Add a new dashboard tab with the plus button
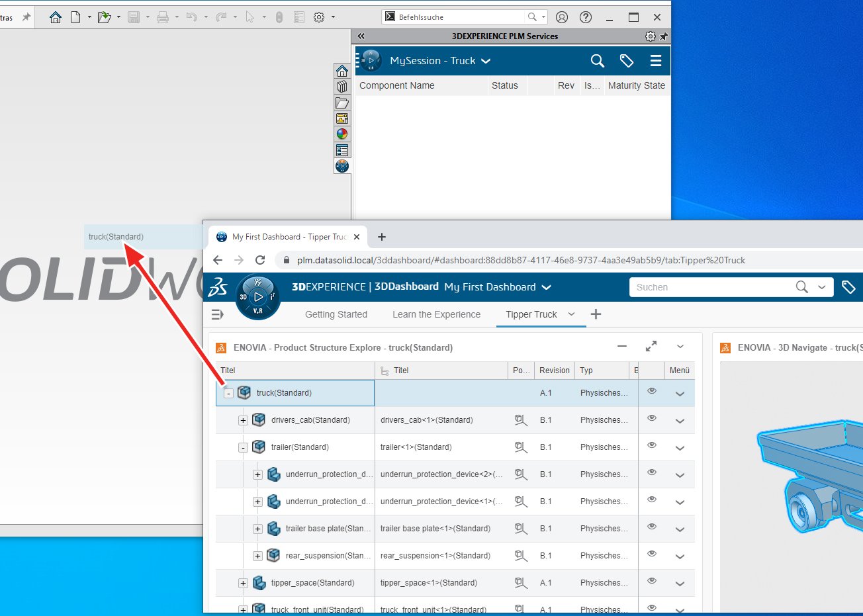Image resolution: width=863 pixels, height=616 pixels. [595, 314]
